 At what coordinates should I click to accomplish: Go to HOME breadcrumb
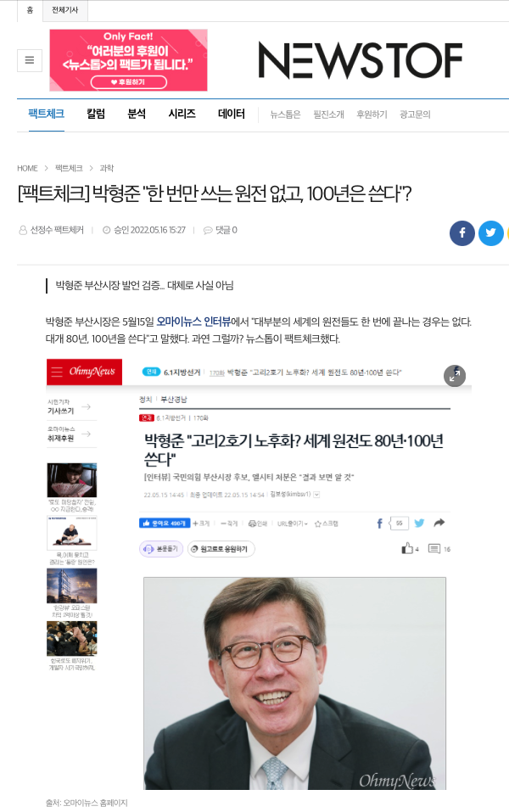[27, 168]
